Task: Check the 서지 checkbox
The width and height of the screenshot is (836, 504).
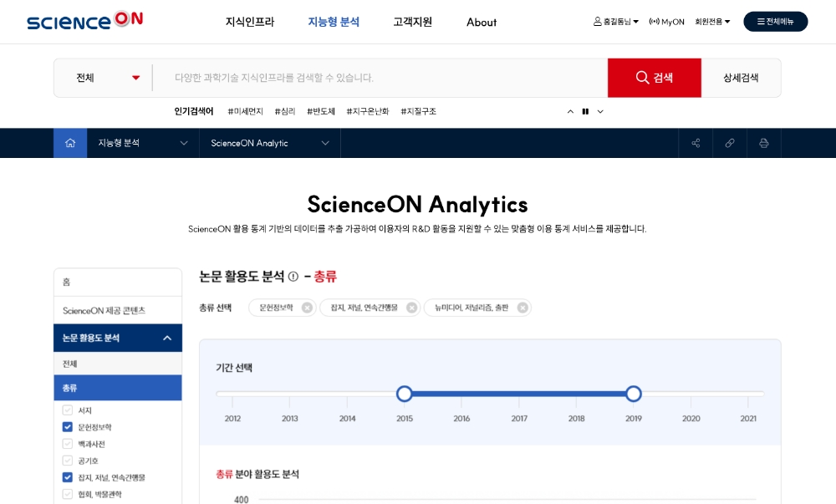Action: 67,410
